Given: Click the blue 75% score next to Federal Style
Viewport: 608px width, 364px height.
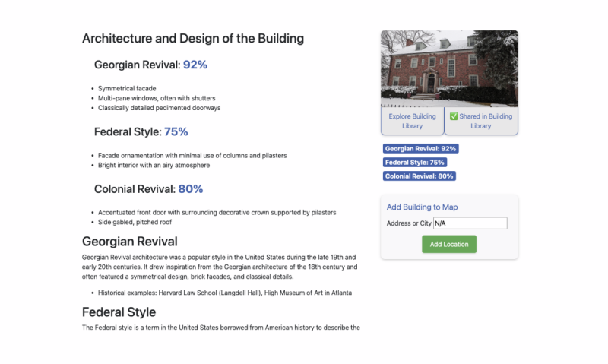Looking at the screenshot, I should [x=176, y=131].
